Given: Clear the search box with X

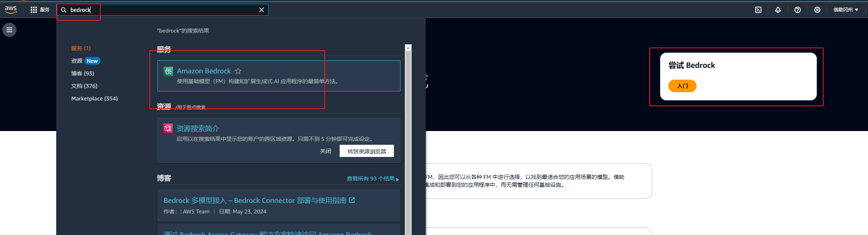Looking at the screenshot, I should pyautogui.click(x=261, y=10).
